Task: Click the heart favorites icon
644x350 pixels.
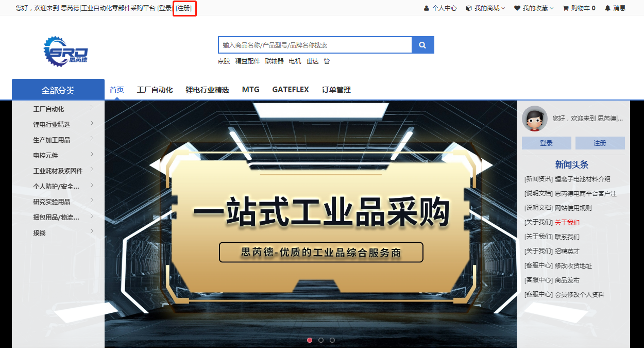Action: tap(517, 8)
